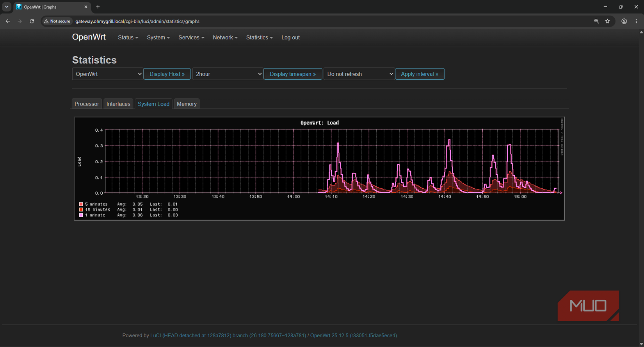This screenshot has height=347, width=644.
Task: Open the browser zoom indicator
Action: pos(596,21)
